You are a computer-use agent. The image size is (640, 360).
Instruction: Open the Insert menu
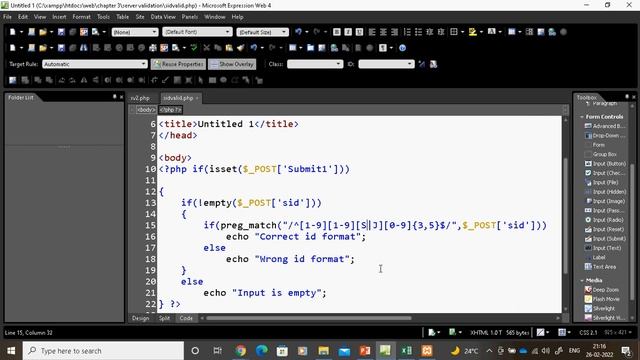59,17
